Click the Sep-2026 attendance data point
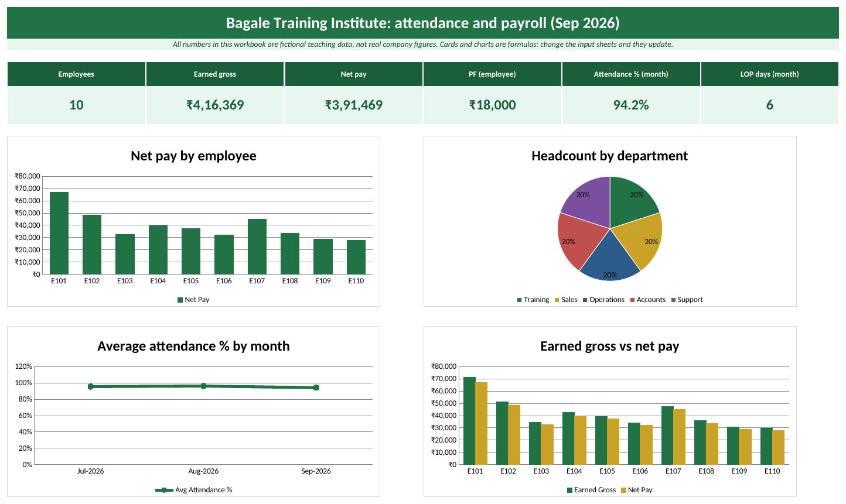This screenshot has width=846, height=504. tap(316, 388)
